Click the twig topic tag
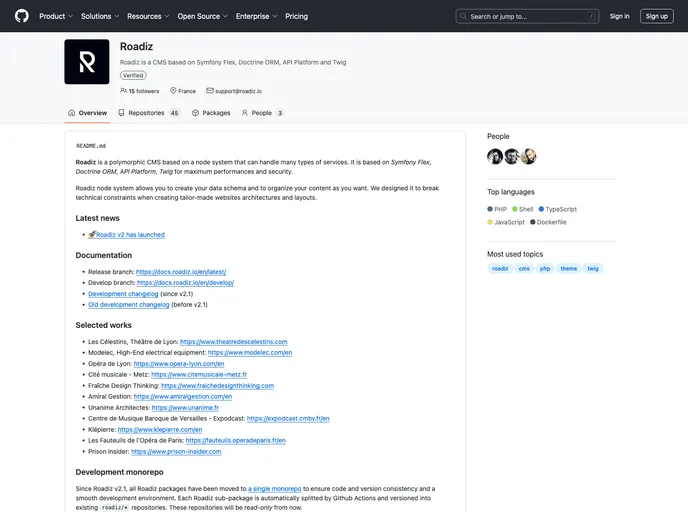The image size is (688, 512). click(x=593, y=269)
